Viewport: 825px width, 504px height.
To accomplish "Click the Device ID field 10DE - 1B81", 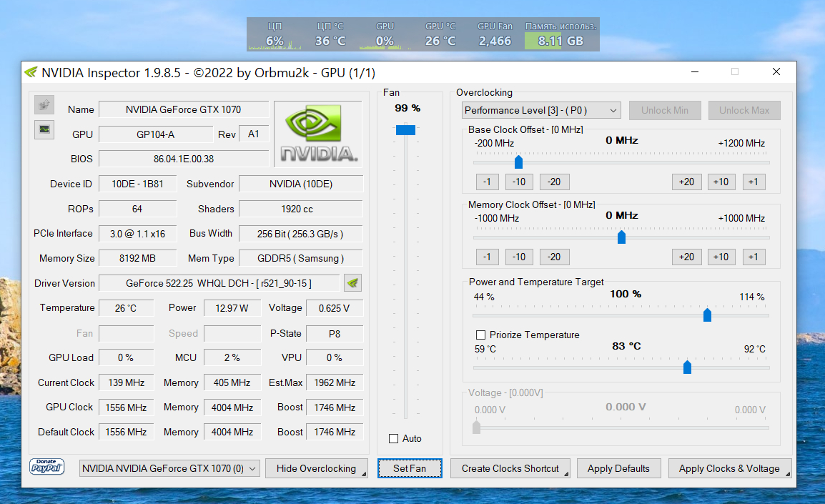I will point(137,184).
